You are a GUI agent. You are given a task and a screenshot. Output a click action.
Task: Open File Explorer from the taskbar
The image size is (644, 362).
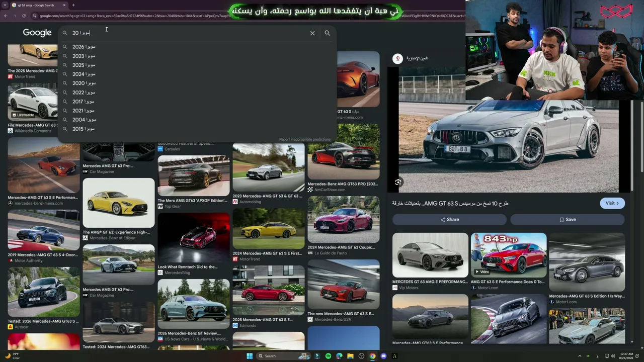click(x=350, y=356)
